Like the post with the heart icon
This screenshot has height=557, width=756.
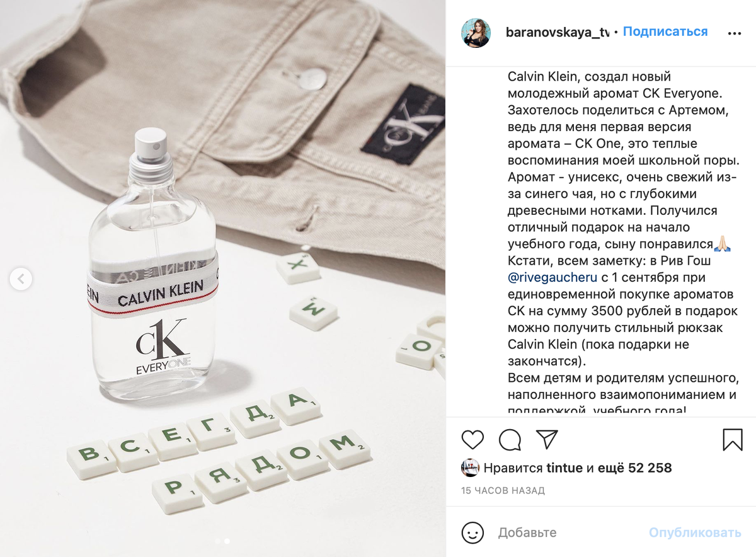pyautogui.click(x=472, y=439)
